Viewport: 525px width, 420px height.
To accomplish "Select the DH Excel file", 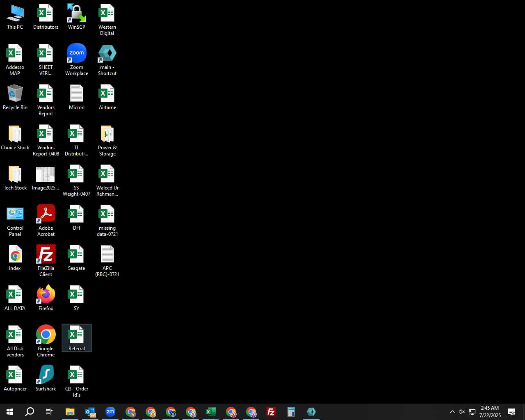I will [x=77, y=218].
